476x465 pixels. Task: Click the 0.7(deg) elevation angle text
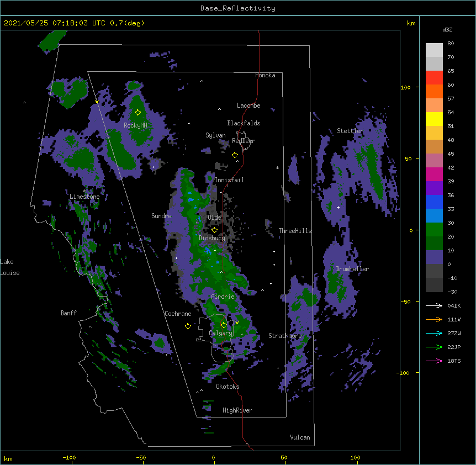[x=127, y=23]
